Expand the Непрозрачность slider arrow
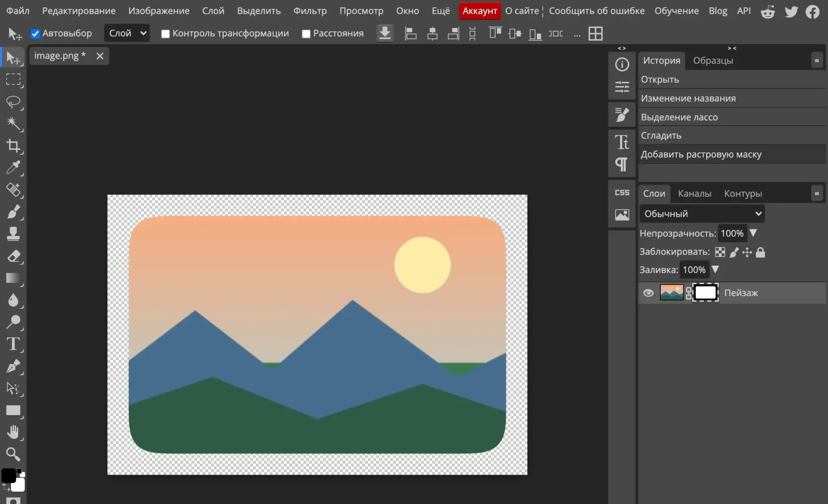 [753, 233]
